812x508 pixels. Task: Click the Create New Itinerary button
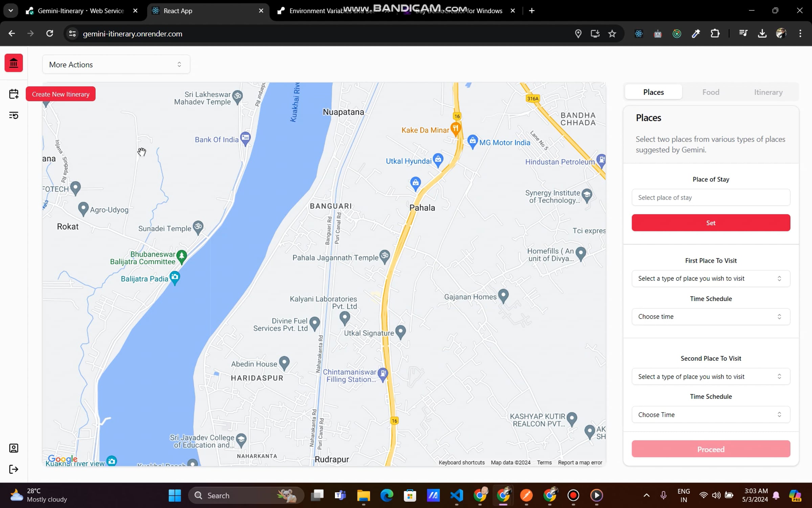61,94
